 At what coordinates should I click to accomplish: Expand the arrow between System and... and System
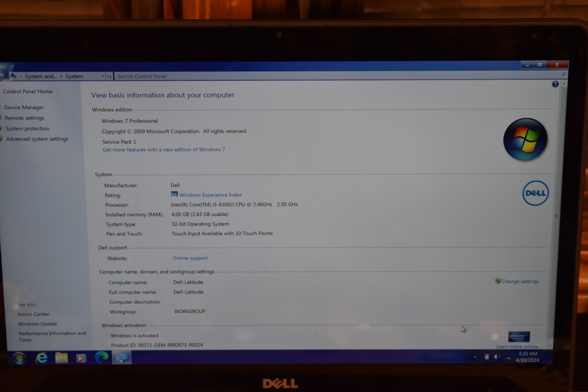pyautogui.click(x=61, y=76)
